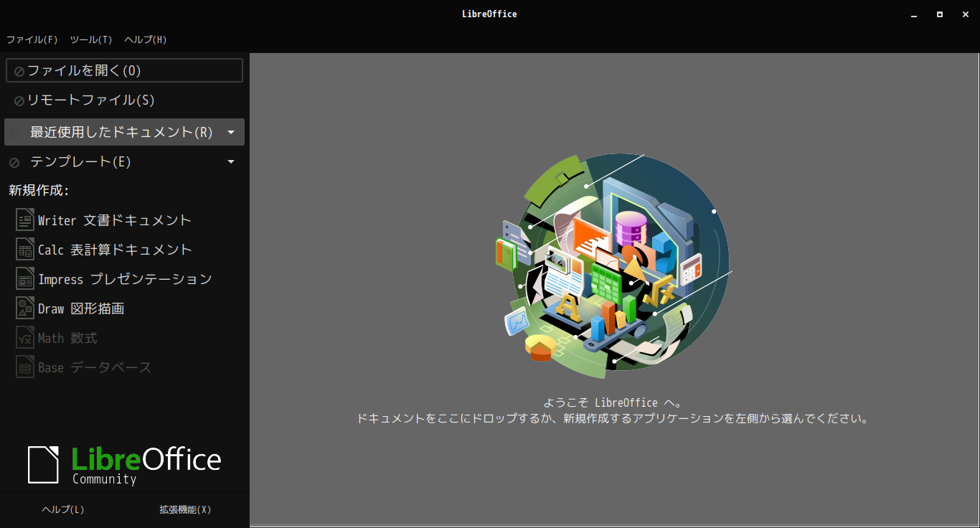Click the Base database icon
The height and width of the screenshot is (528, 980).
(25, 367)
